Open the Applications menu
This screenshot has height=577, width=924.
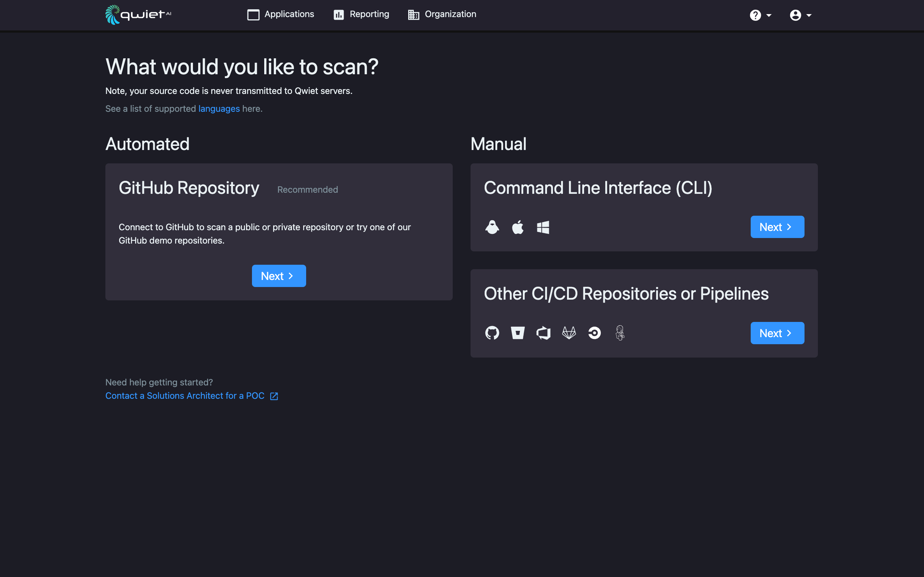click(x=281, y=14)
